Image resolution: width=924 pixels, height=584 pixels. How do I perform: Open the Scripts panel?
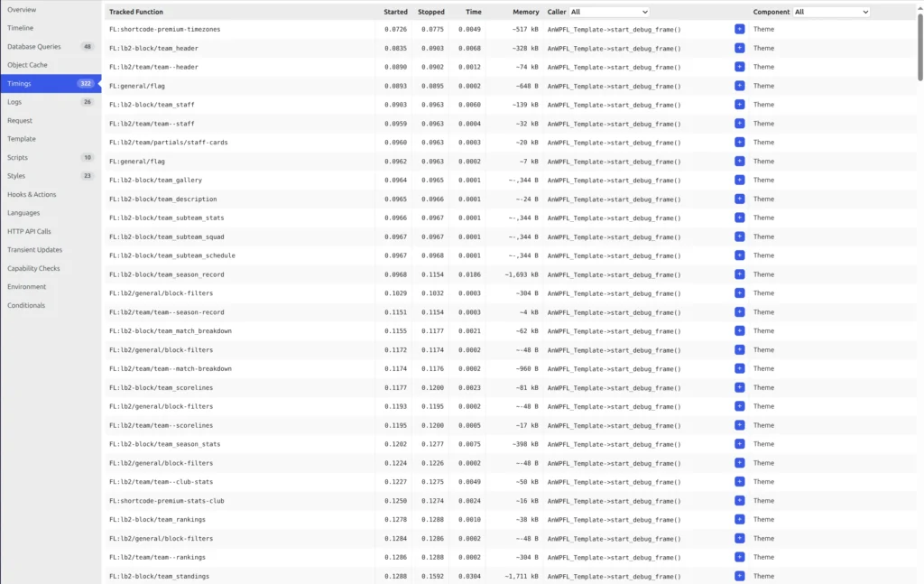point(51,157)
